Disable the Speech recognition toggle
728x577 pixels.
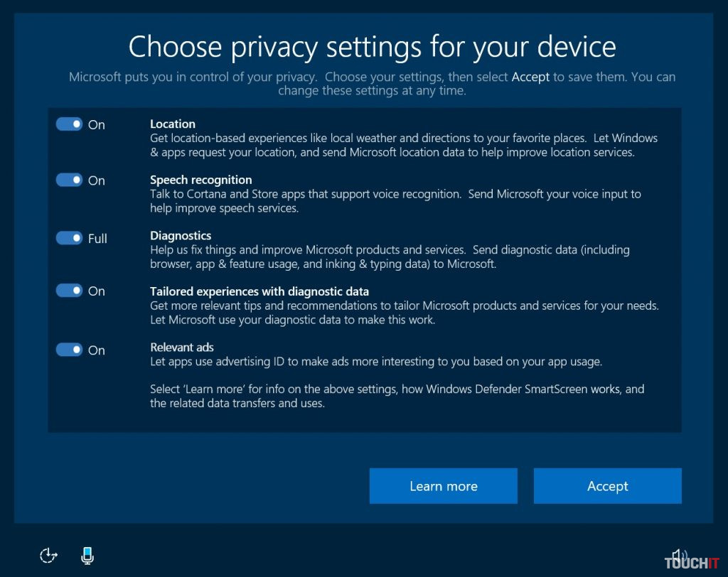coord(70,180)
